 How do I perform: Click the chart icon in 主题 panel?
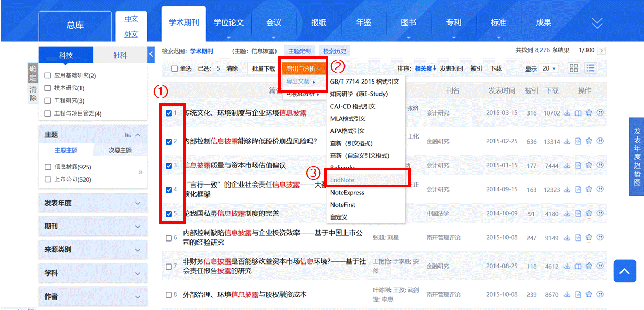pyautogui.click(x=128, y=135)
